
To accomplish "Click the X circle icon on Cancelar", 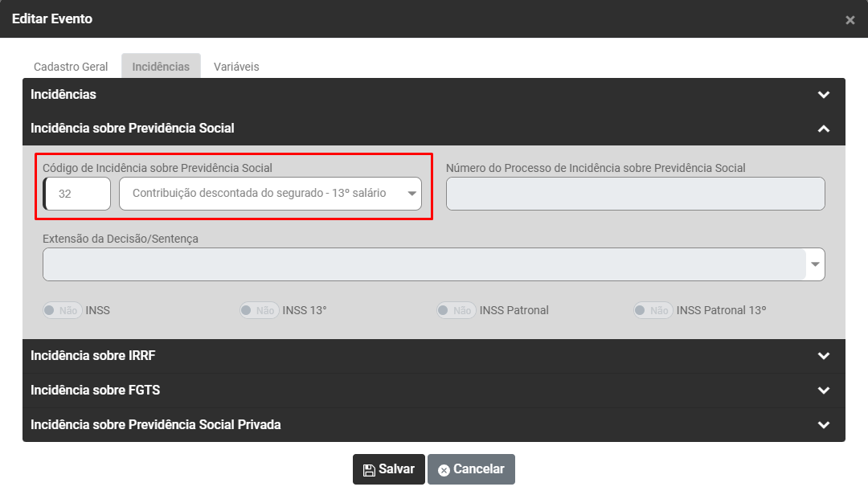I will tap(444, 470).
